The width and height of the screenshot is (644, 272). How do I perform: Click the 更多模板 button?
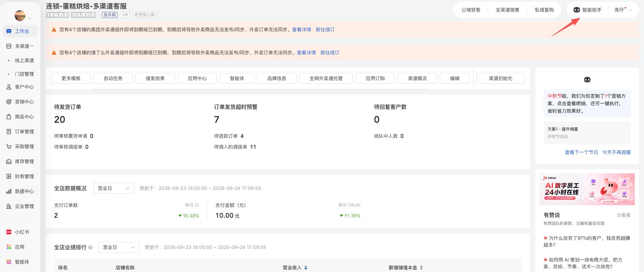tap(71, 78)
